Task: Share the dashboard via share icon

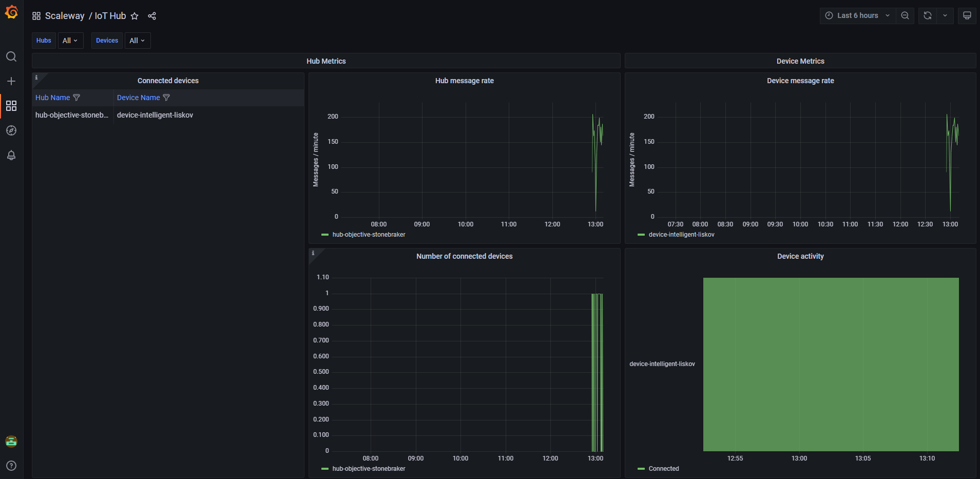Action: click(x=152, y=16)
